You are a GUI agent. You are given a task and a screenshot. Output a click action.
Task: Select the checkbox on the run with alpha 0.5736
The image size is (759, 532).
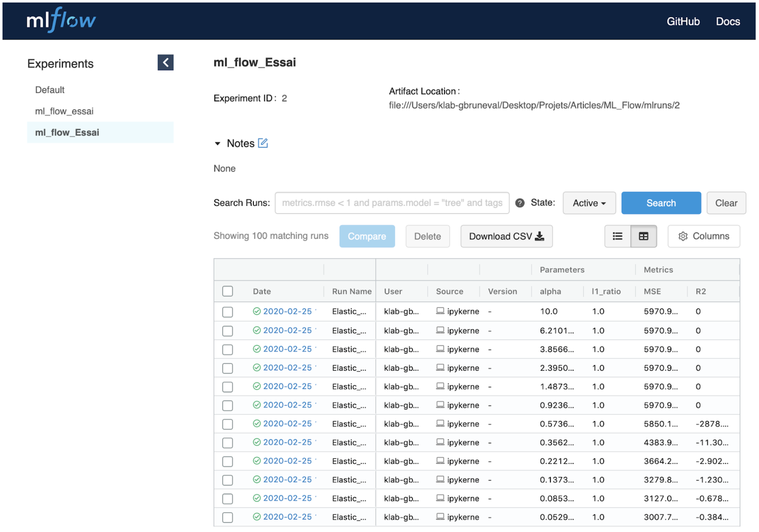[227, 424]
